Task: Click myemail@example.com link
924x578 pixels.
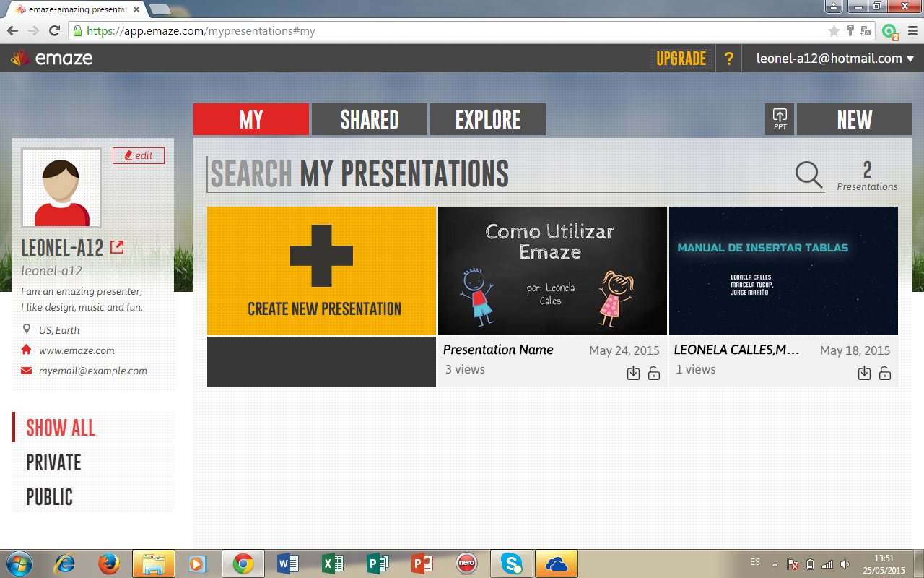Action: (93, 371)
